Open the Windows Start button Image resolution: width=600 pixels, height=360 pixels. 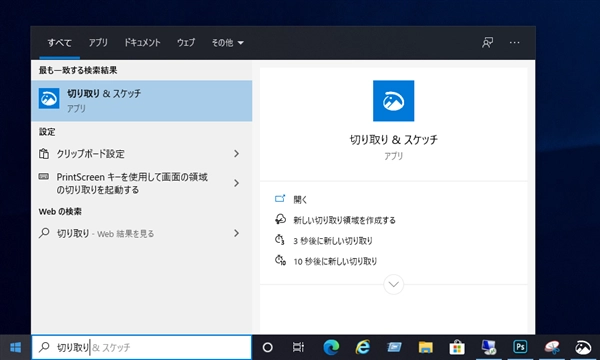pos(15,347)
